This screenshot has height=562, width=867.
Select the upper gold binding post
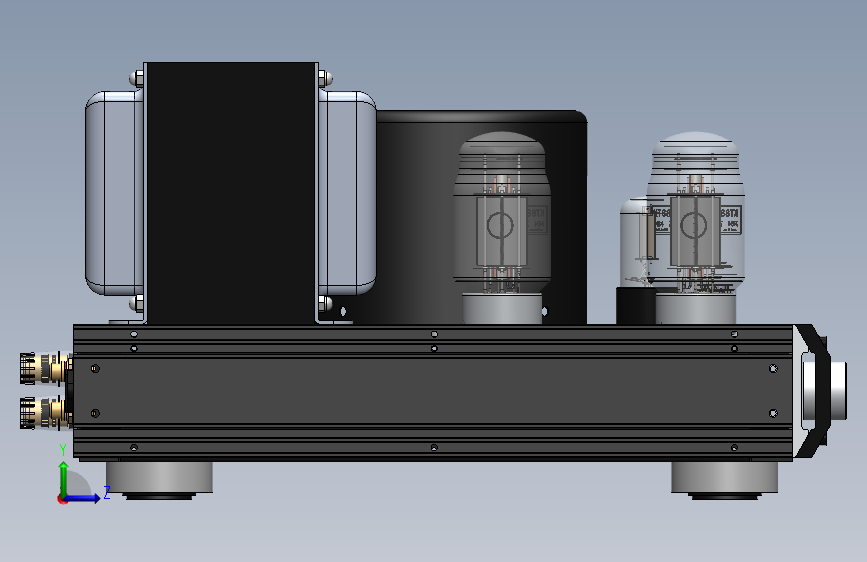46,368
